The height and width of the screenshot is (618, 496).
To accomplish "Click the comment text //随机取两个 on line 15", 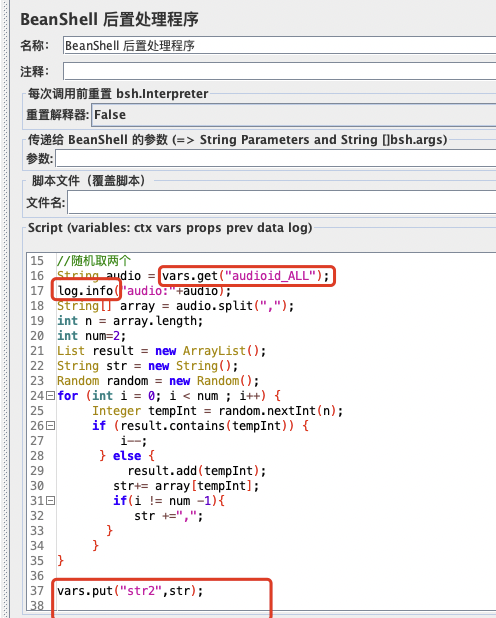I will pos(94,261).
